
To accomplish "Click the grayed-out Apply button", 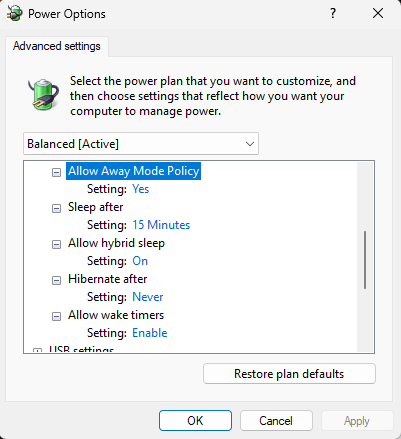I will click(x=357, y=421).
